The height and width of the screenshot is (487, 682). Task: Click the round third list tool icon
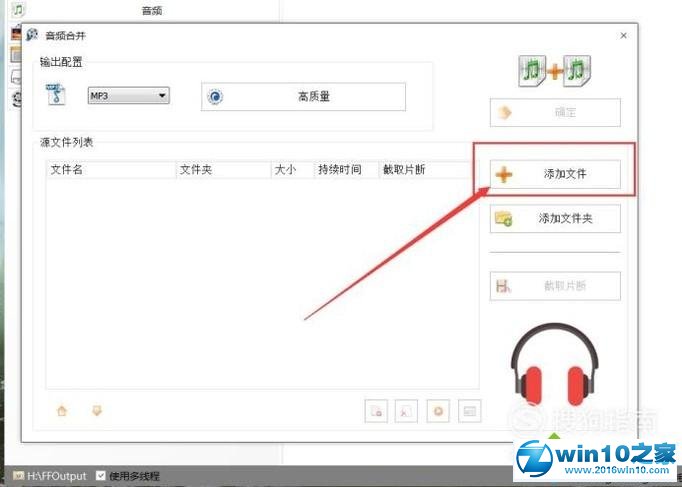(437, 411)
